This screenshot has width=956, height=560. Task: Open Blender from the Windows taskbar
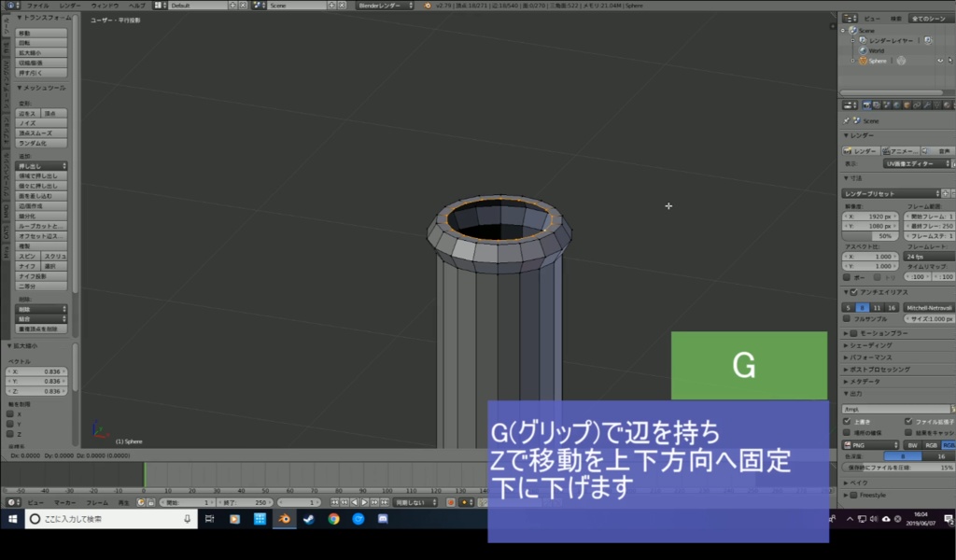coord(287,518)
